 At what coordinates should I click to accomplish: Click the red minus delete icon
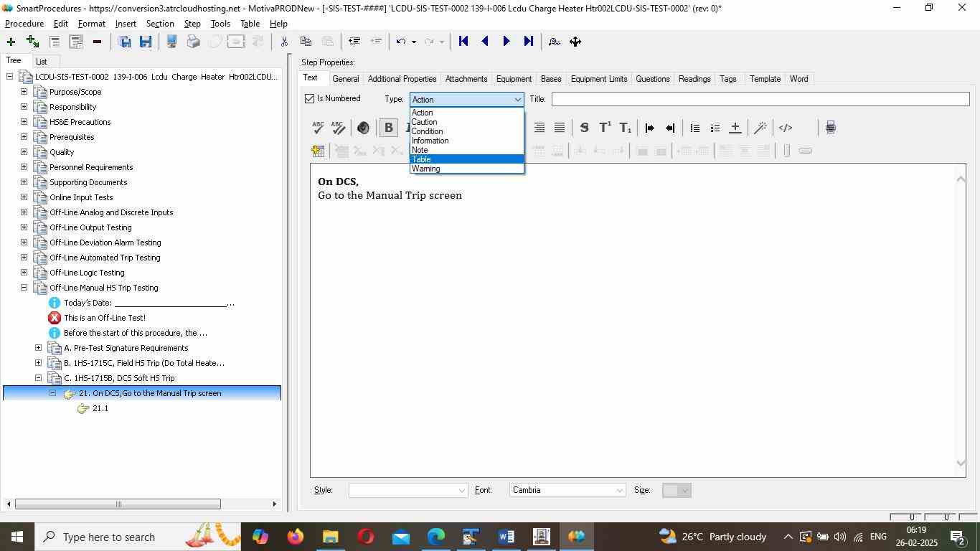tap(97, 42)
